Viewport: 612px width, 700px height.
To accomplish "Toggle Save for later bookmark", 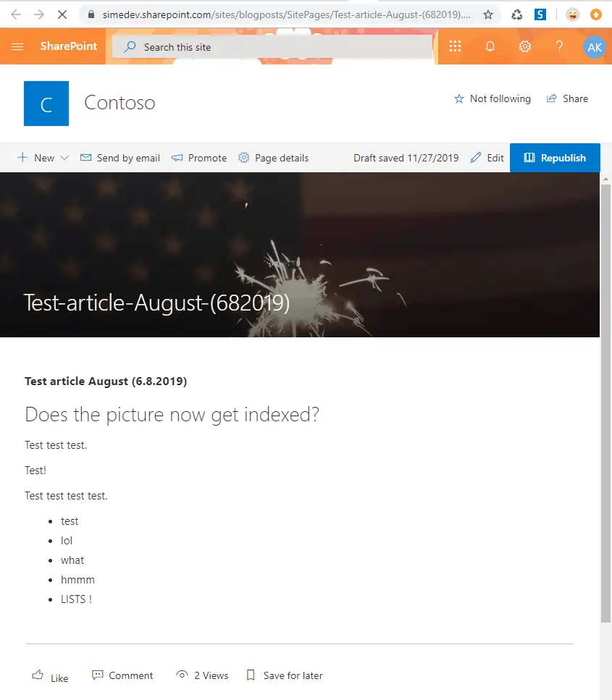I will [x=285, y=675].
